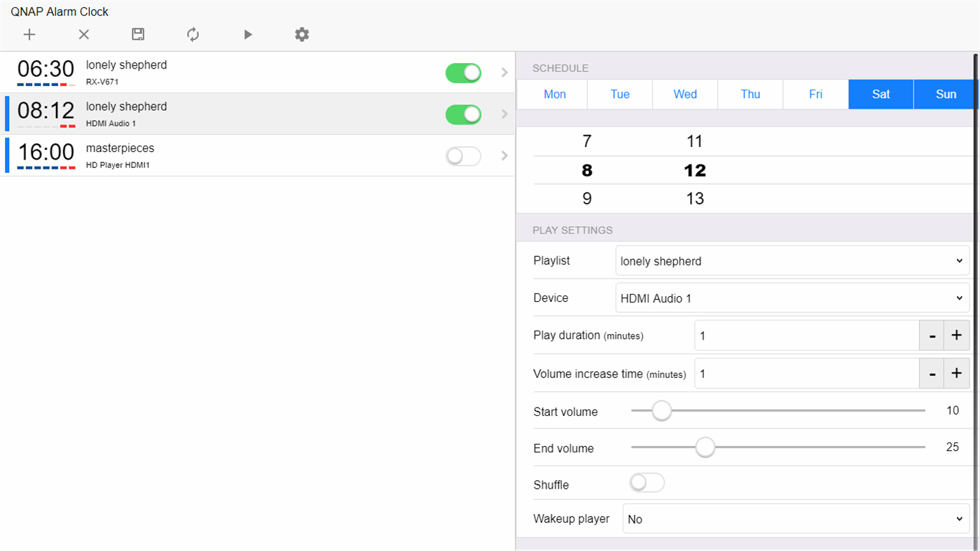Increase Play duration with the plus button
The height and width of the screenshot is (551, 980).
[956, 335]
